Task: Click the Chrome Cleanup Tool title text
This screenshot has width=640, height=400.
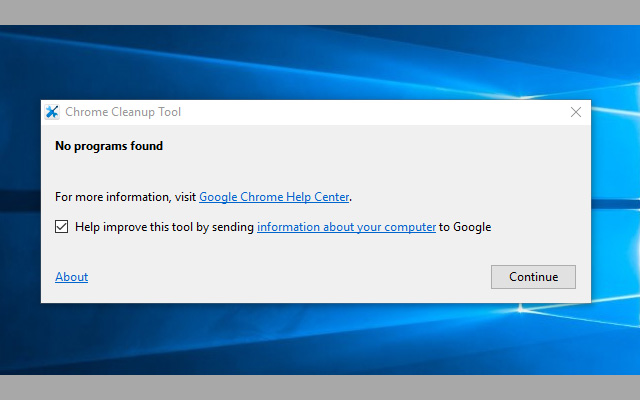Action: 123,112
